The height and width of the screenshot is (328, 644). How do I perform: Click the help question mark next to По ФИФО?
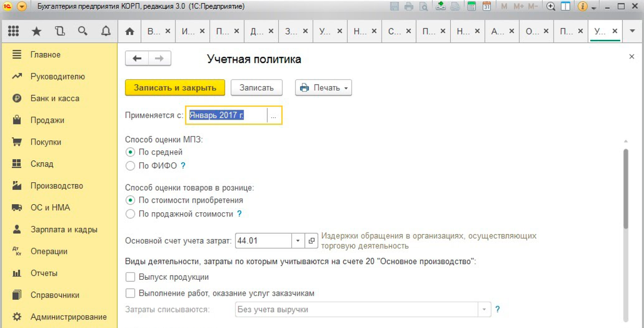(x=183, y=166)
